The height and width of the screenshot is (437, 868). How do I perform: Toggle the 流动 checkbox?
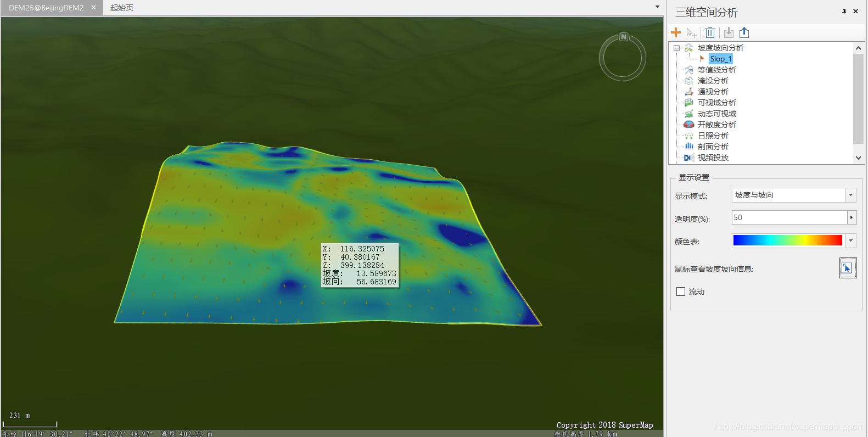[681, 292]
